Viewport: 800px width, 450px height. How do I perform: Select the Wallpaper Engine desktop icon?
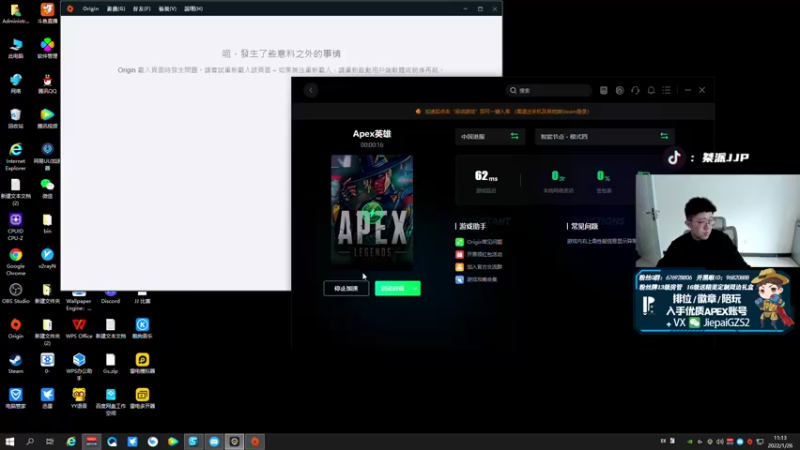coord(79,300)
